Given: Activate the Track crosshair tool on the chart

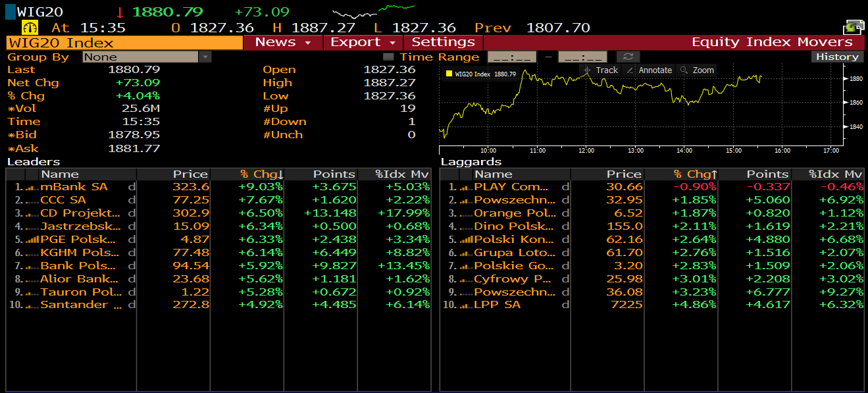Looking at the screenshot, I should [x=601, y=70].
